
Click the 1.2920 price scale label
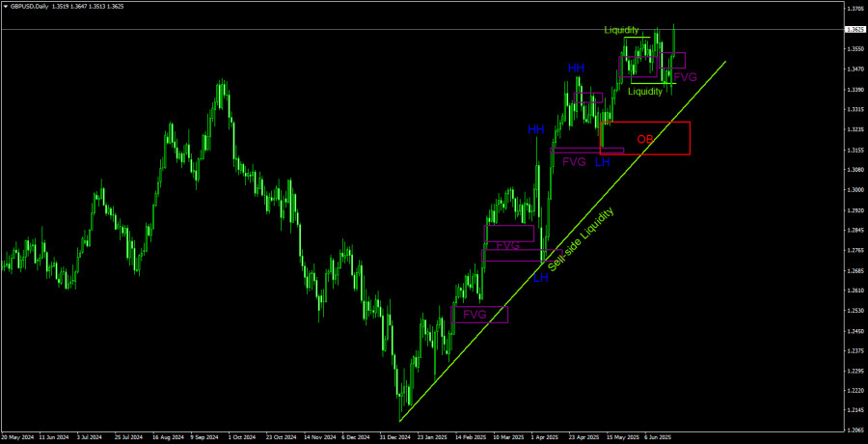pos(855,210)
